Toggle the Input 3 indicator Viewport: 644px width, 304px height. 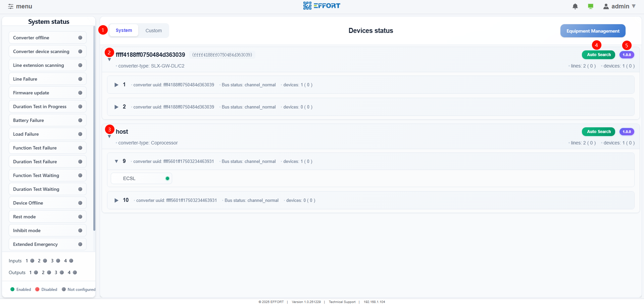(x=58, y=261)
